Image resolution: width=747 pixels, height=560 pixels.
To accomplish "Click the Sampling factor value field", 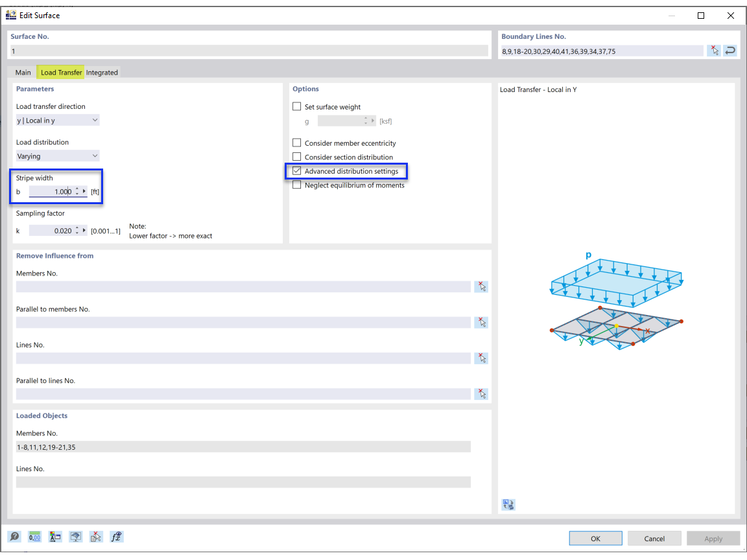I will [51, 231].
